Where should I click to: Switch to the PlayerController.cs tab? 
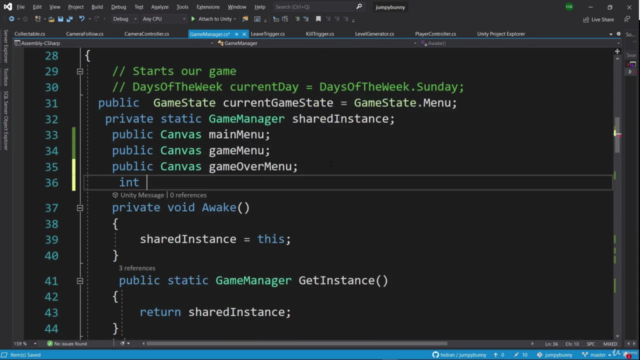(436, 34)
